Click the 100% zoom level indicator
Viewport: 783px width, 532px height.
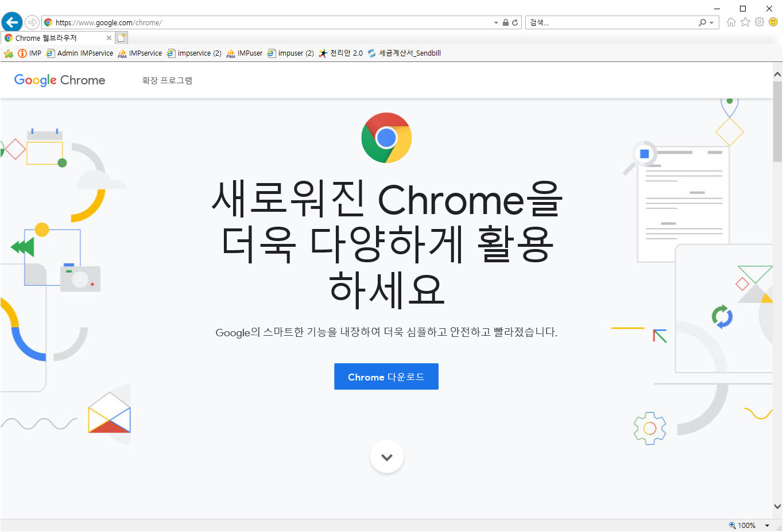(x=742, y=525)
